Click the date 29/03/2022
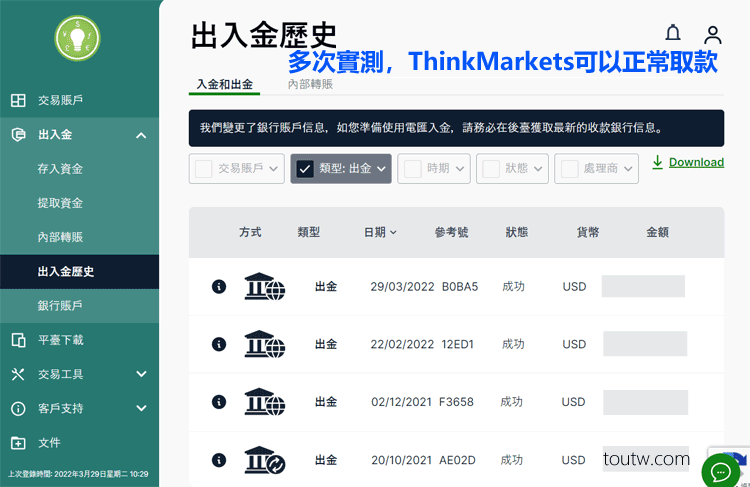Viewport: 750px width, 487px height. (x=402, y=287)
